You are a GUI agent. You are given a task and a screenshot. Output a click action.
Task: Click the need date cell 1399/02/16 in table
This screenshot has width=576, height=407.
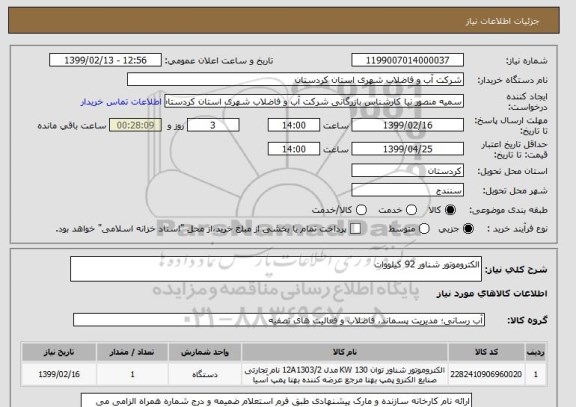coord(59,374)
